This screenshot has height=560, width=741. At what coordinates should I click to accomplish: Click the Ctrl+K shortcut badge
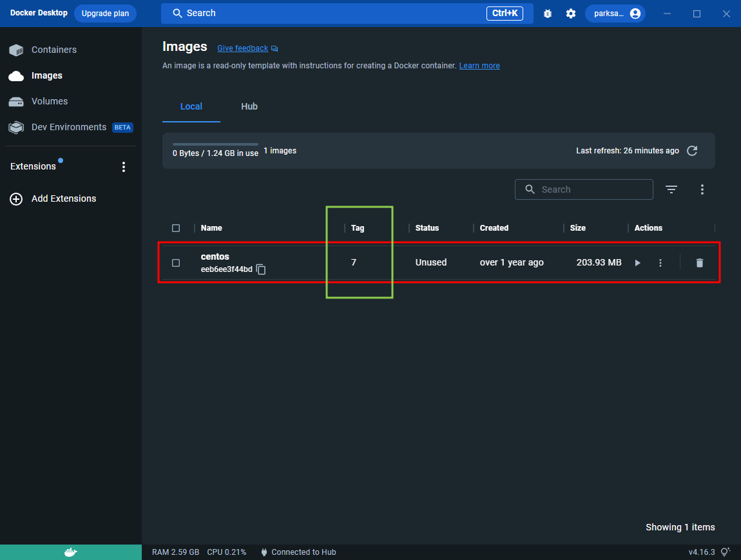[x=505, y=14]
